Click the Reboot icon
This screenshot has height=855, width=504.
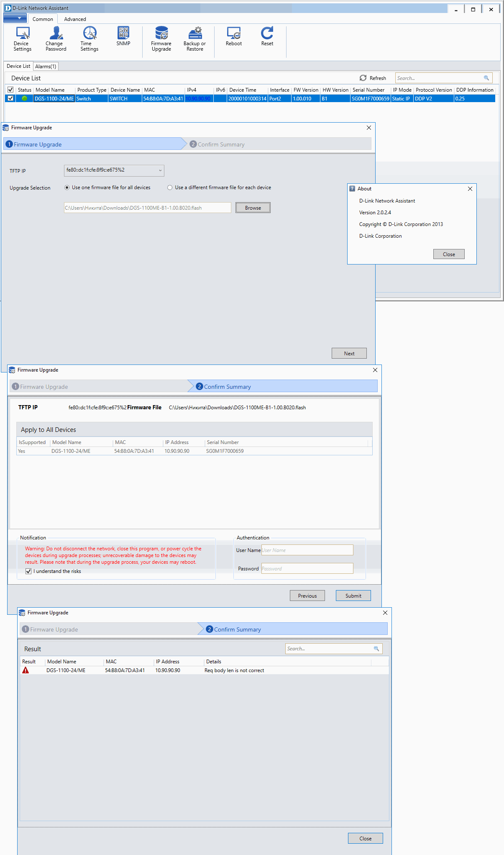point(233,36)
